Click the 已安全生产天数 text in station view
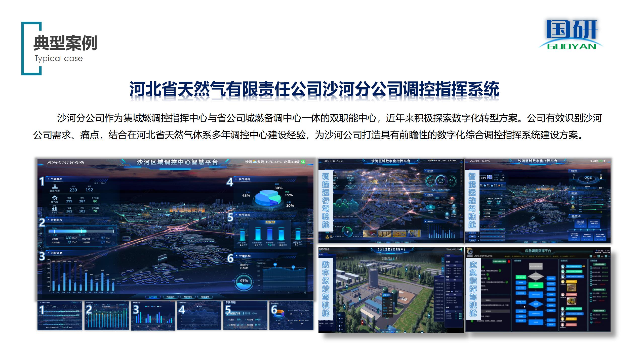This screenshot has width=644, height=362. click(390, 258)
